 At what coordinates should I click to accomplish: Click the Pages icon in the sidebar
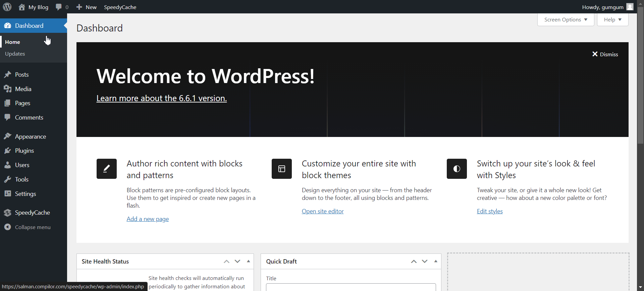pyautogui.click(x=8, y=103)
